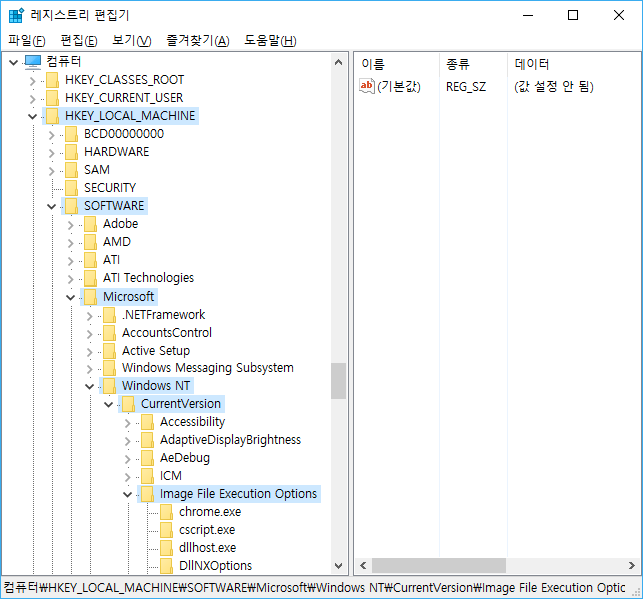This screenshot has width=643, height=599.
Task: Click the HKEY_CLASSES_ROOT folder icon
Action: 52,80
